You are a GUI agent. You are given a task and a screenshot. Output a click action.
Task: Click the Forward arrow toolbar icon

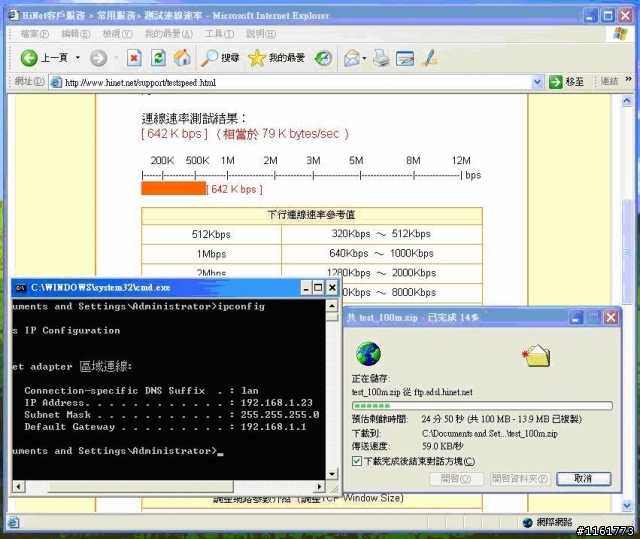(98, 58)
